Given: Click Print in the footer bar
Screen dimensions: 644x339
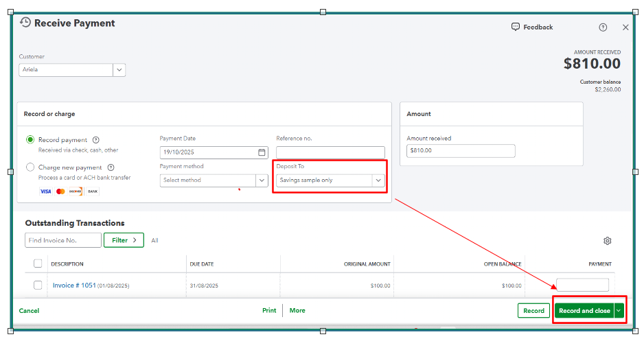Looking at the screenshot, I should 269,311.
